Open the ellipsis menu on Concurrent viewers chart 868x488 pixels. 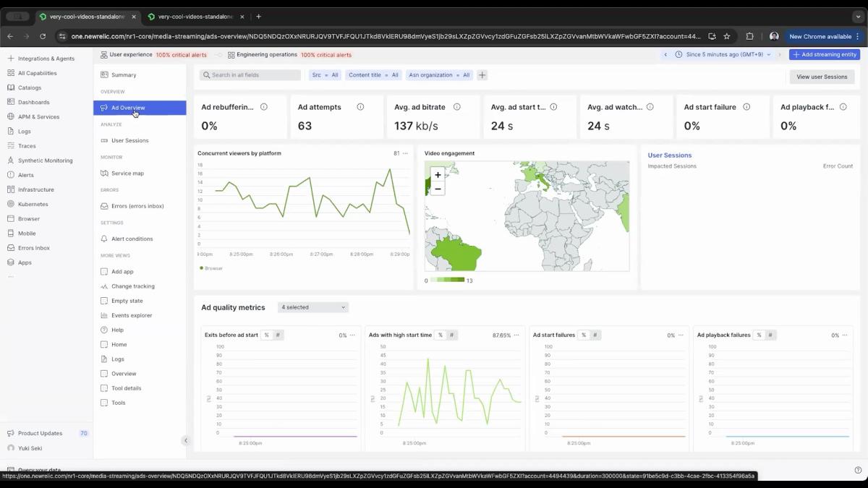click(405, 153)
